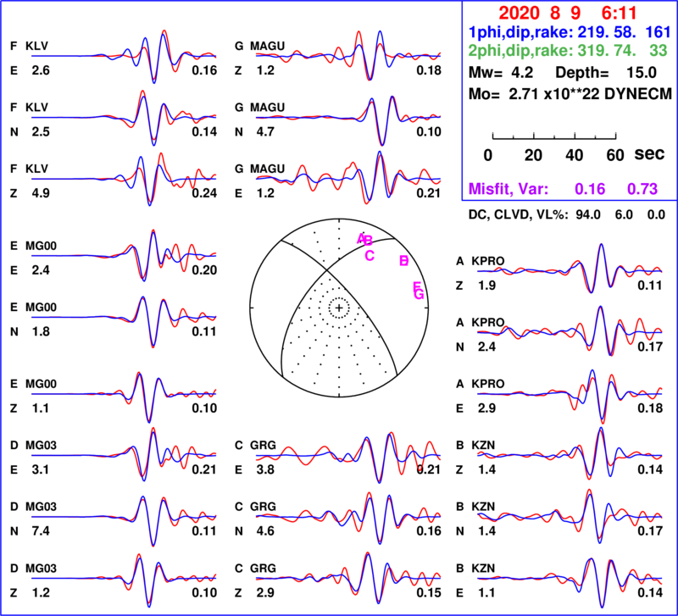Click the KLV label of the E-component trace
678x616 pixels.
tap(36, 46)
